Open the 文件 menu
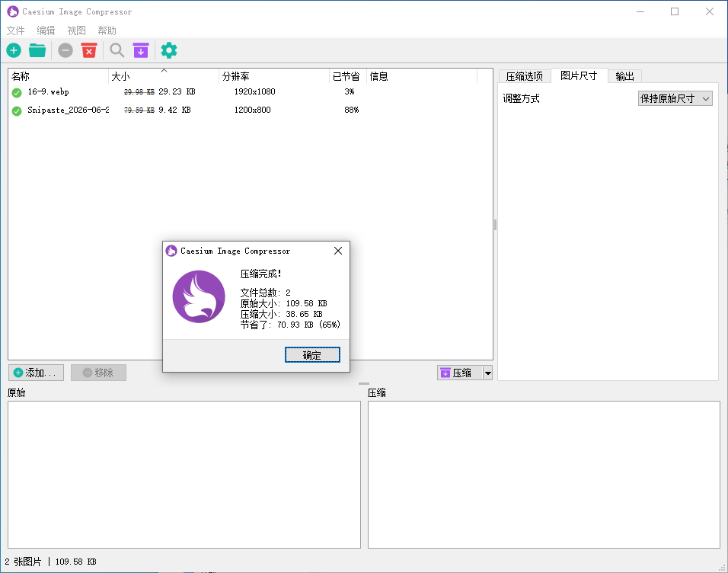Screen dimensions: 728x573 15,30
